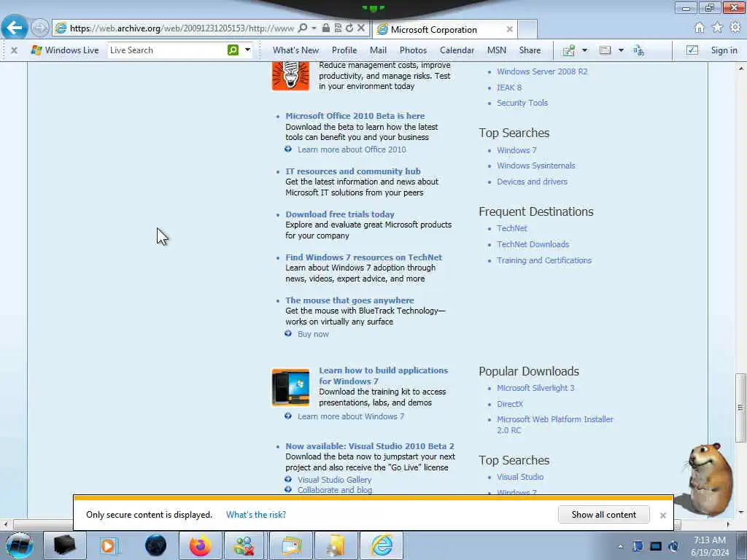Screen dimensions: 747x560
Task: Click the Internet Explorer taskbar icon
Action: pos(382,545)
